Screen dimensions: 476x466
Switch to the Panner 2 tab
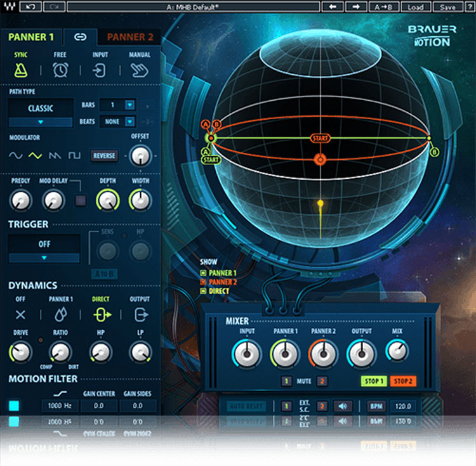(130, 37)
